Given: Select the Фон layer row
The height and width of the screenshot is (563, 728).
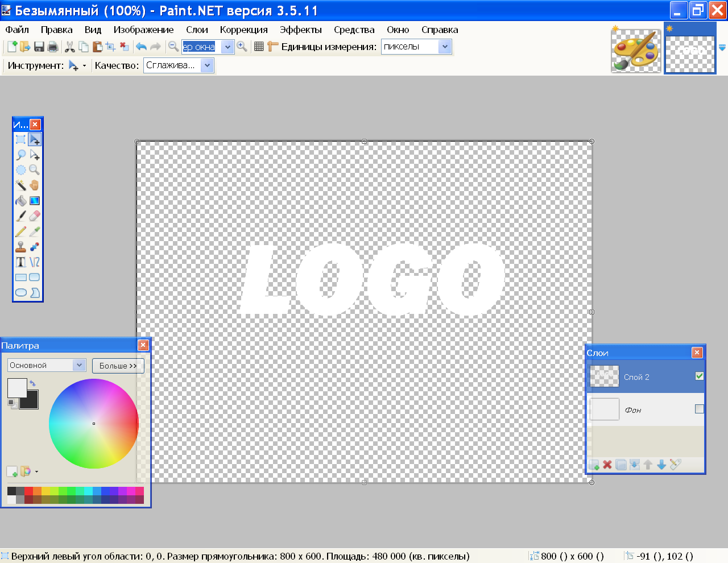Looking at the screenshot, I should point(646,409).
